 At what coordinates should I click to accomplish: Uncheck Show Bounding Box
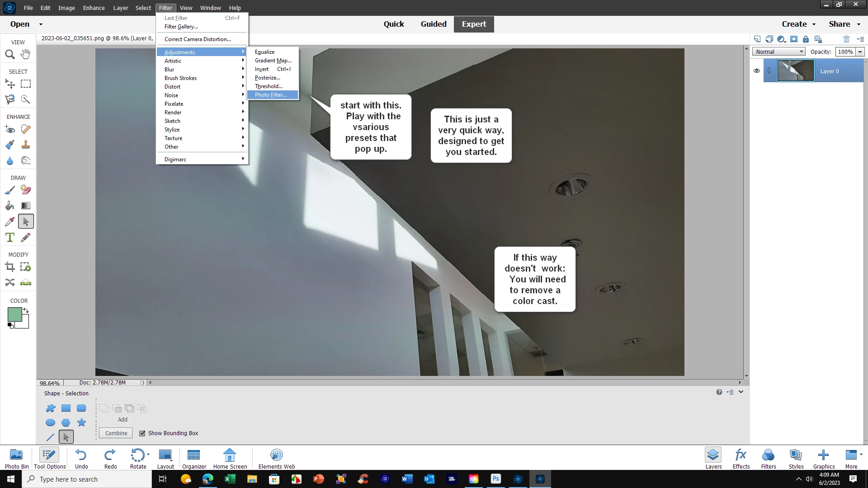click(142, 433)
